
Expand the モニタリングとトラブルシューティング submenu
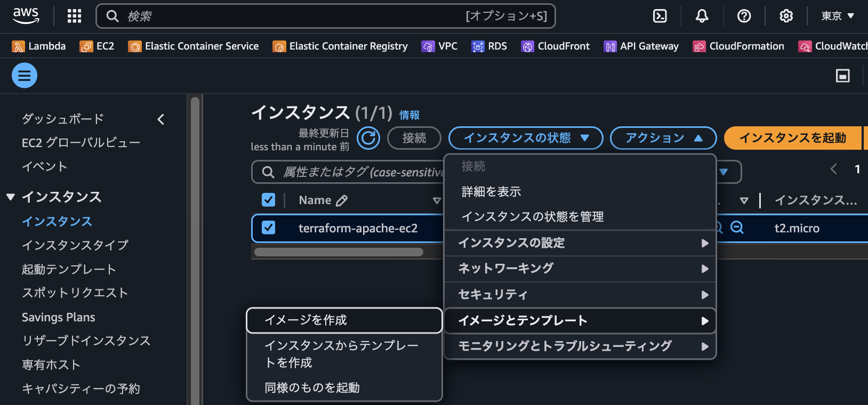pyautogui.click(x=580, y=346)
